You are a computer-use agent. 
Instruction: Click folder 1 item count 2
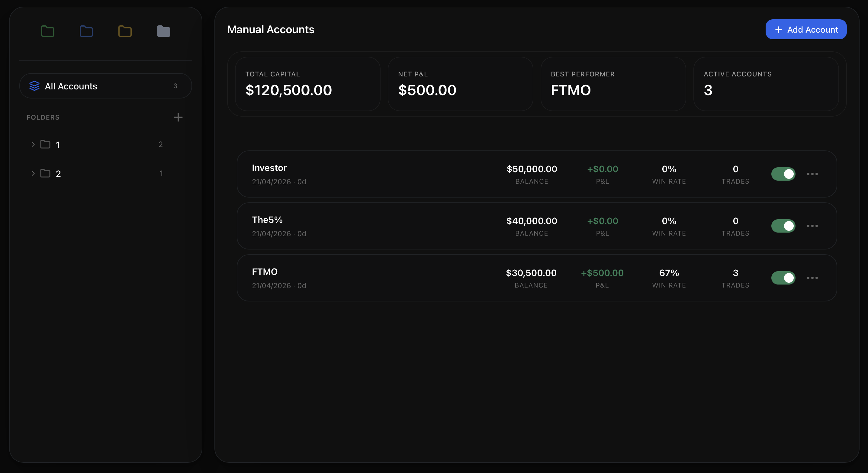[x=160, y=144]
